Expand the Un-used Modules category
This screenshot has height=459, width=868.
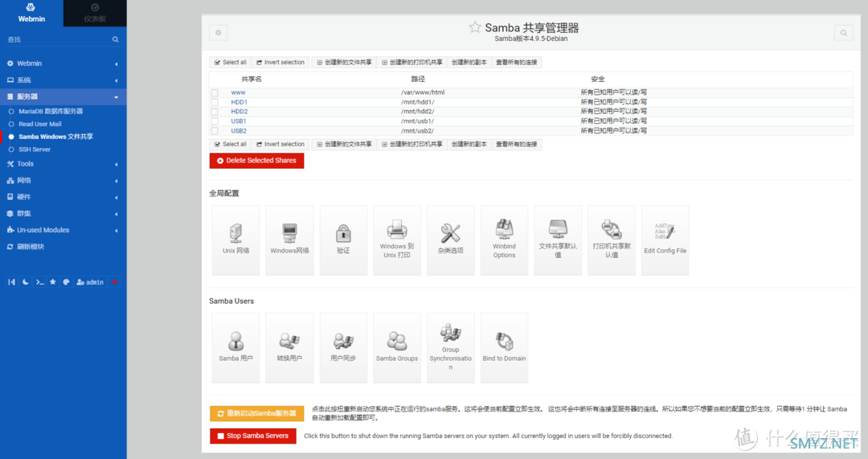coord(63,231)
